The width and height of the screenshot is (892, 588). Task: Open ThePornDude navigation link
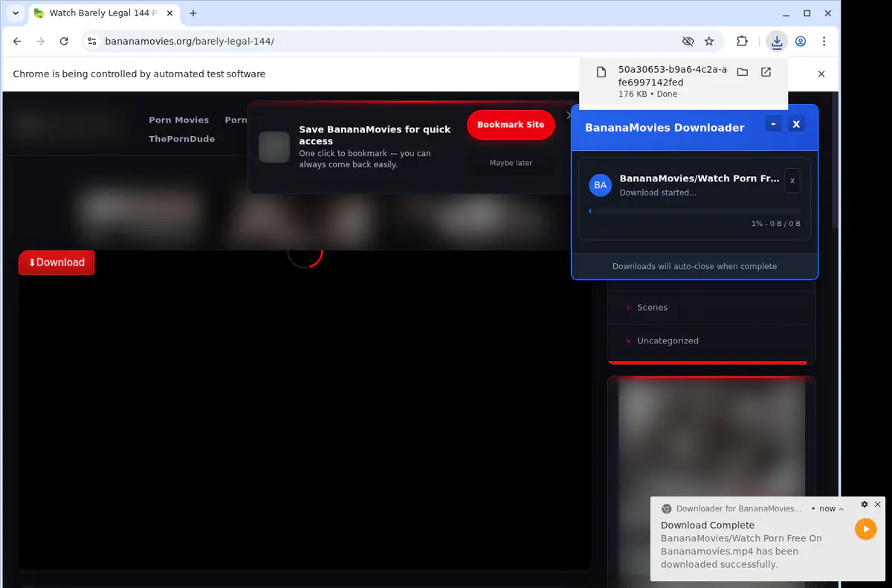pyautogui.click(x=181, y=139)
